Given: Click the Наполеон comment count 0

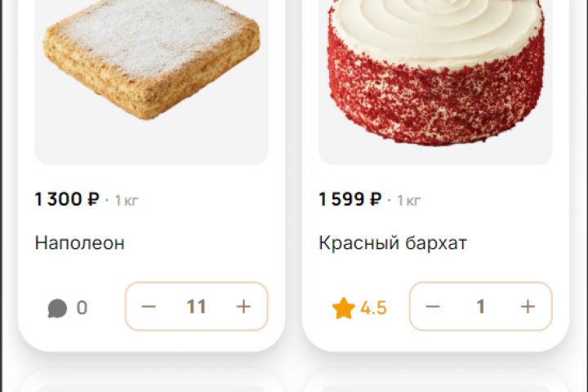Looking at the screenshot, I should [x=82, y=308].
